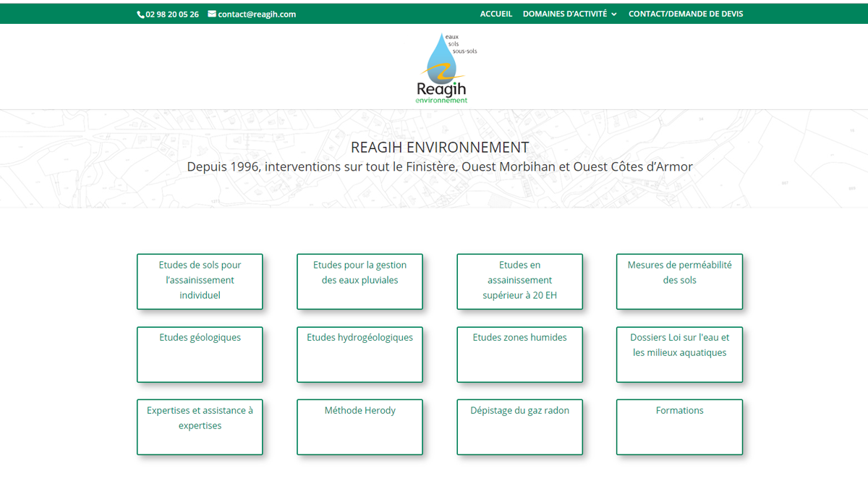Open Etudes en assainissement supérieur à 20 EH

click(519, 281)
